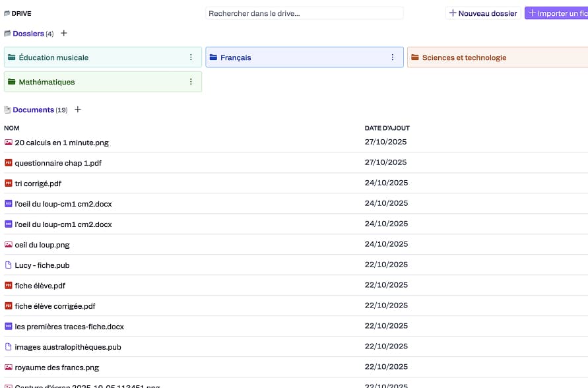Click the plus icon next to Documents
The height and width of the screenshot is (388, 588).
[78, 110]
